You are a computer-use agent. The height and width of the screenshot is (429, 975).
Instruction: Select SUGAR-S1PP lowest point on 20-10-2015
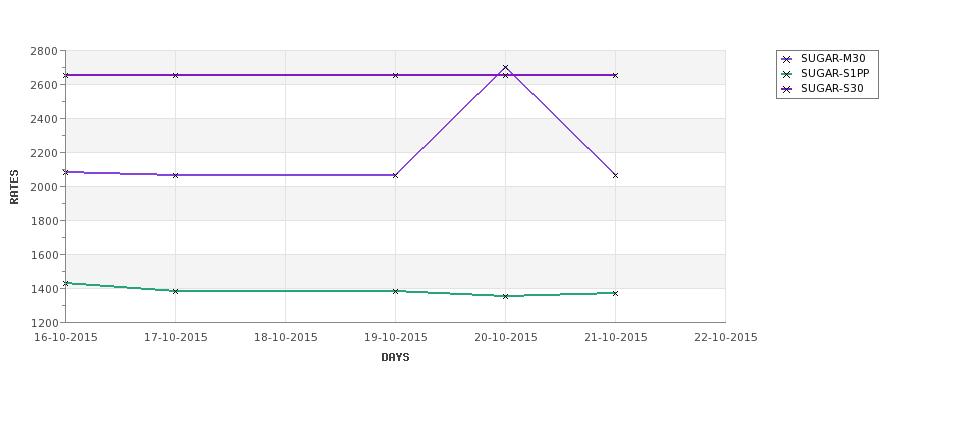[506, 296]
